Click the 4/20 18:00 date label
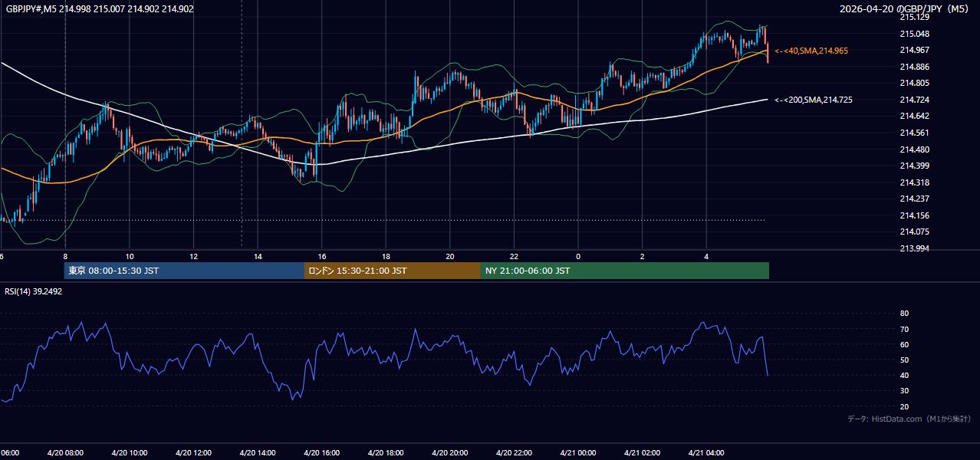 click(386, 453)
